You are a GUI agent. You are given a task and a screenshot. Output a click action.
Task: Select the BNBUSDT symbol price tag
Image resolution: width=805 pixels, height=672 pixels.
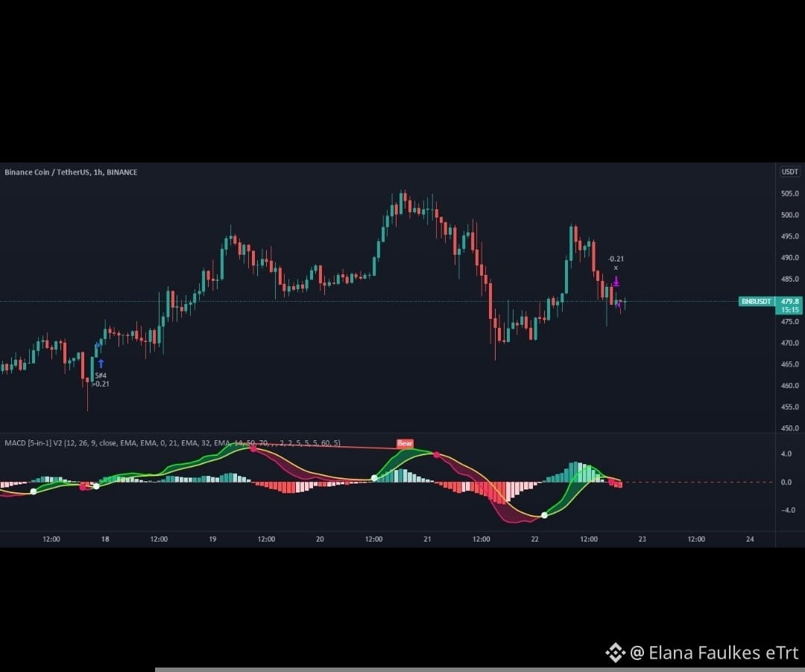coord(757,302)
